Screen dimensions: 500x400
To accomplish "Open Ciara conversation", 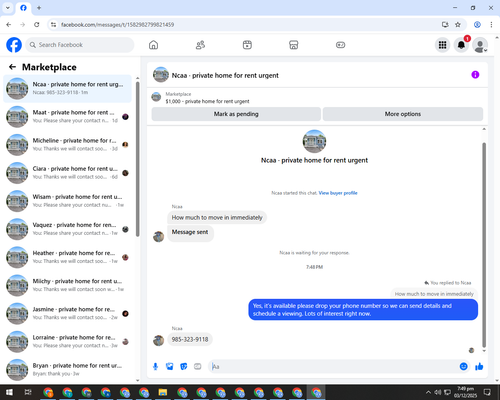I will (x=67, y=173).
